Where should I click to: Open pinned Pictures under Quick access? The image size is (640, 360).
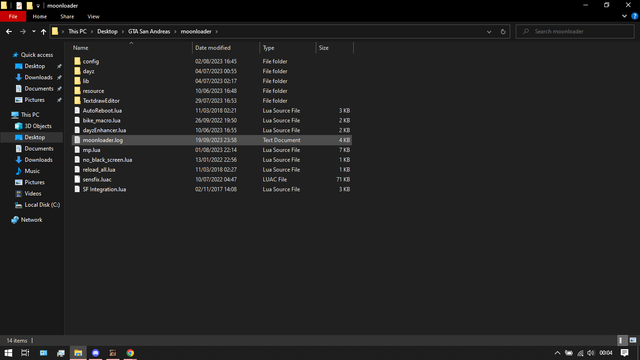point(34,100)
